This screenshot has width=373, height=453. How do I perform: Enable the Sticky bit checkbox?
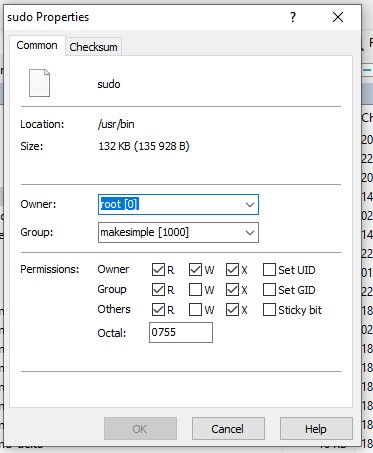pyautogui.click(x=269, y=310)
